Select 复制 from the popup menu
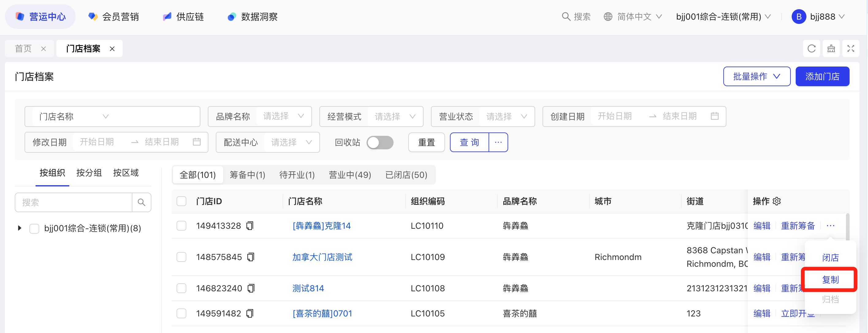The width and height of the screenshot is (868, 333). pyautogui.click(x=830, y=279)
